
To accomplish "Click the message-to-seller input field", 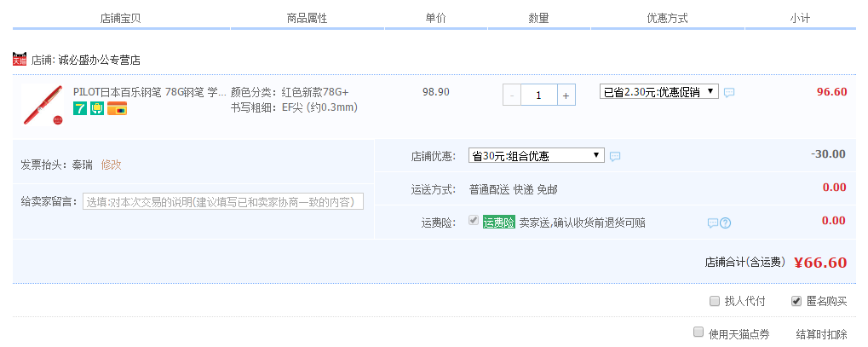I will click(x=223, y=201).
